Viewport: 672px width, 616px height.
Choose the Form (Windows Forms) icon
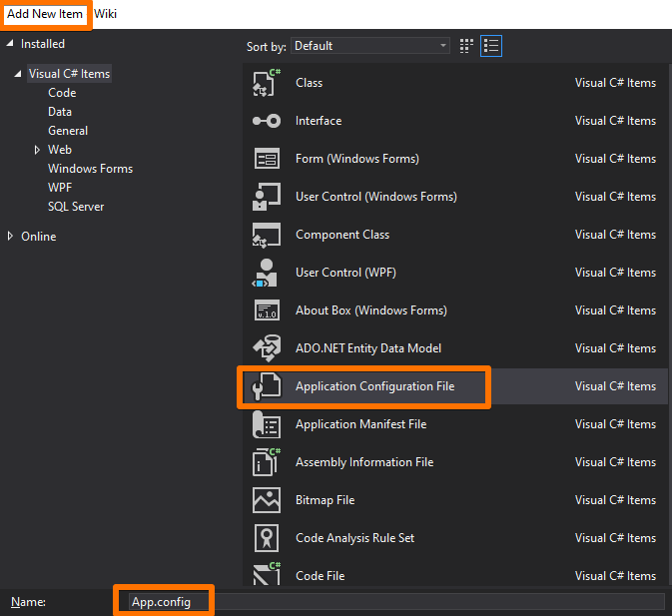(266, 159)
